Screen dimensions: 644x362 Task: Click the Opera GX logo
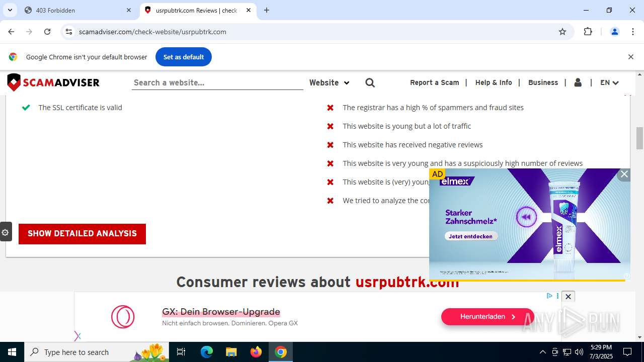point(123,317)
